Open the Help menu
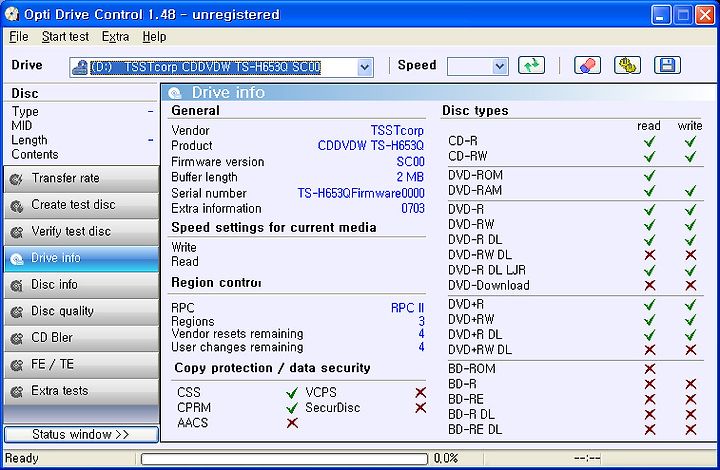The image size is (720, 470). (x=154, y=37)
